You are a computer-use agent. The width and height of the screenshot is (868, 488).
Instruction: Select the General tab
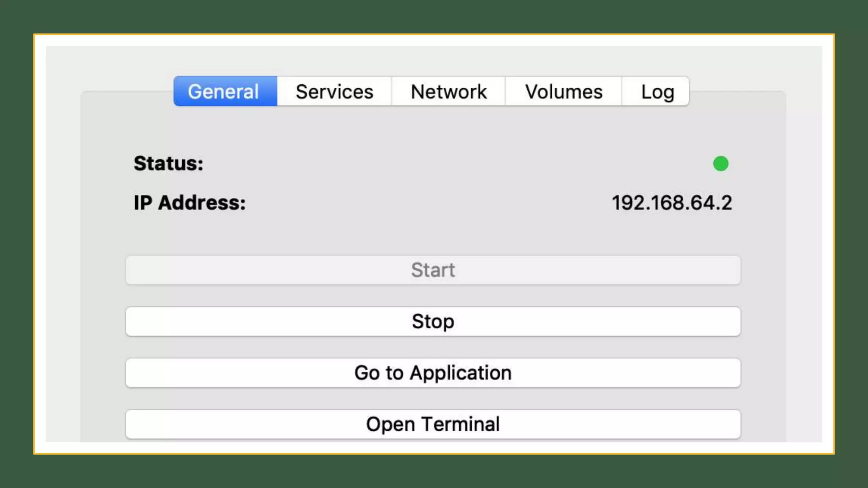[225, 91]
